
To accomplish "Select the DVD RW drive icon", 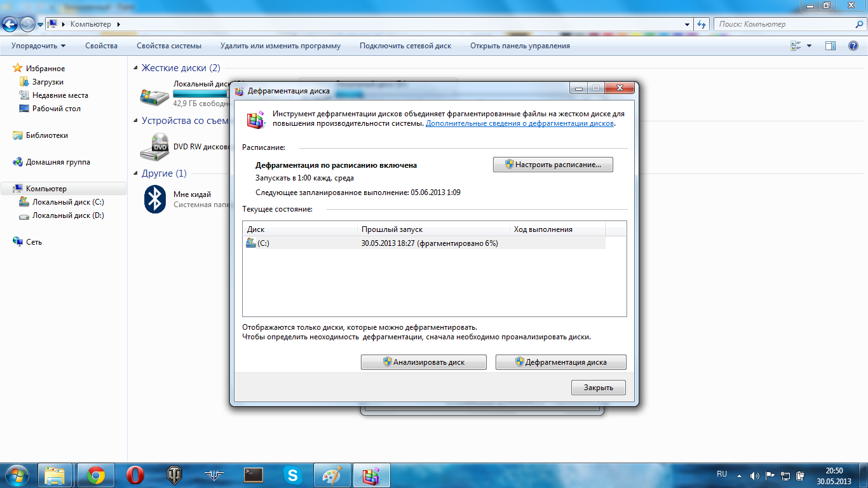I will pos(154,147).
